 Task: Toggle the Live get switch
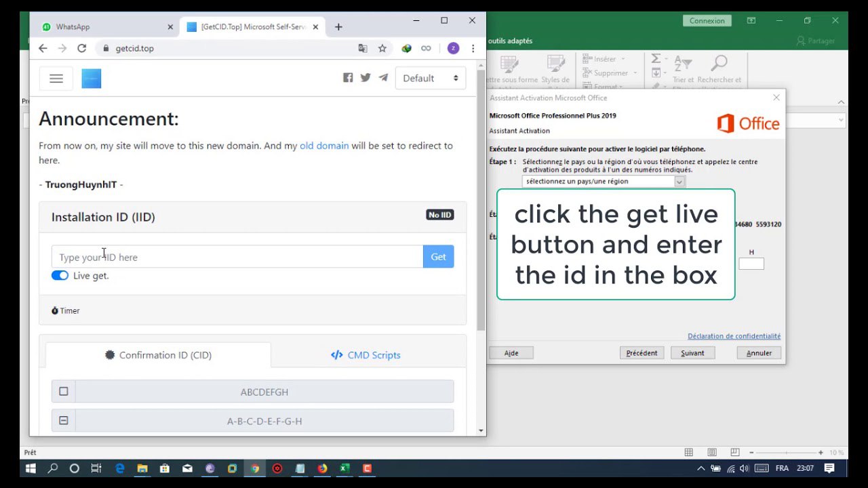(60, 275)
